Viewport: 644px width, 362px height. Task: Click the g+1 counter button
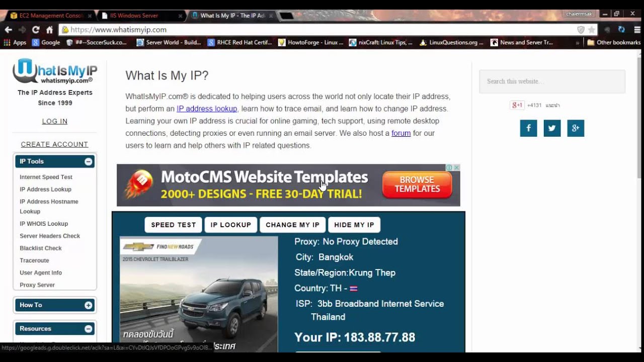click(517, 105)
